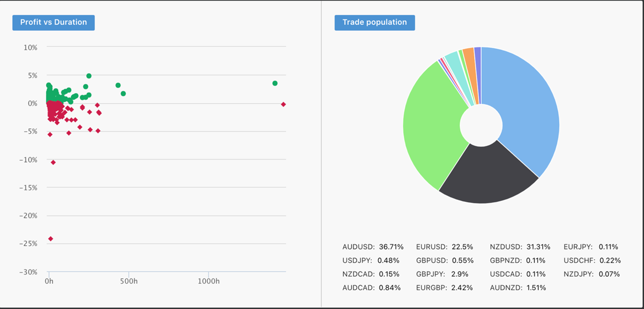The height and width of the screenshot is (309, 644).
Task: Click the red diamond at far right edge
Action: point(284,104)
